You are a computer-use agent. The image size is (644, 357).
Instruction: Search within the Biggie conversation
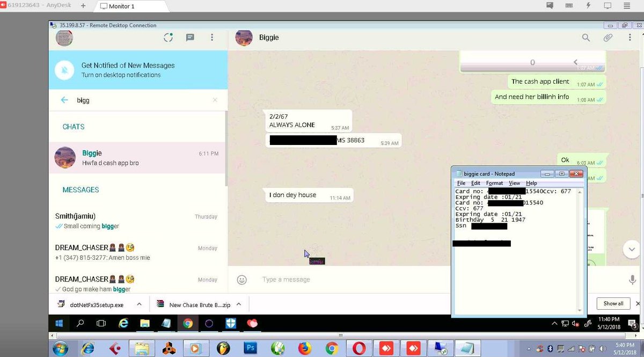586,38
